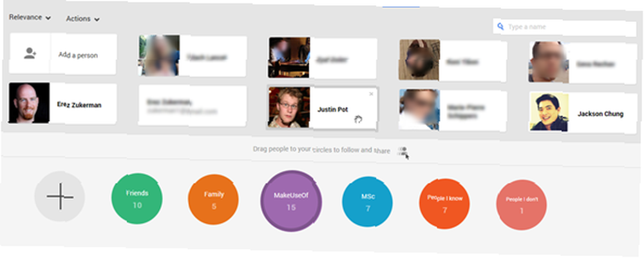644x258 pixels.
Task: Click the add person icon
Action: pyautogui.click(x=30, y=54)
